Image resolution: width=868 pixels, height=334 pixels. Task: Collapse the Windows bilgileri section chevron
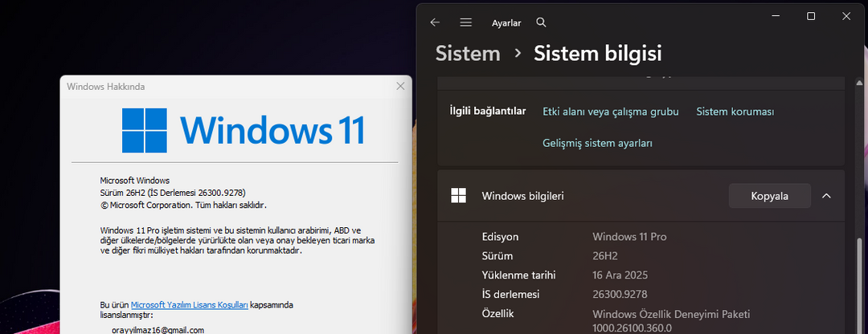point(826,196)
